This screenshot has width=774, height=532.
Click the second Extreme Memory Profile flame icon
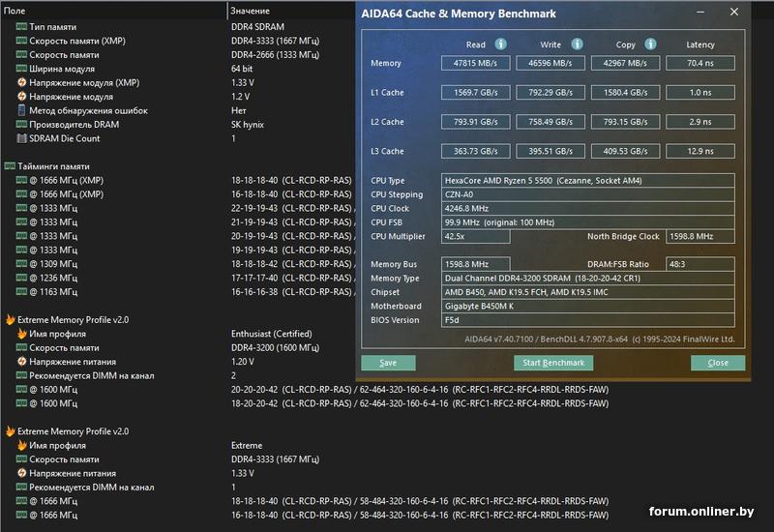[11, 431]
